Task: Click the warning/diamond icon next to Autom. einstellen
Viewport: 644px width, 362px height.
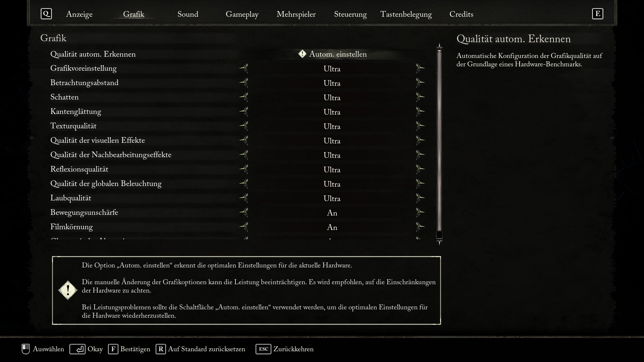Action: [x=303, y=54]
